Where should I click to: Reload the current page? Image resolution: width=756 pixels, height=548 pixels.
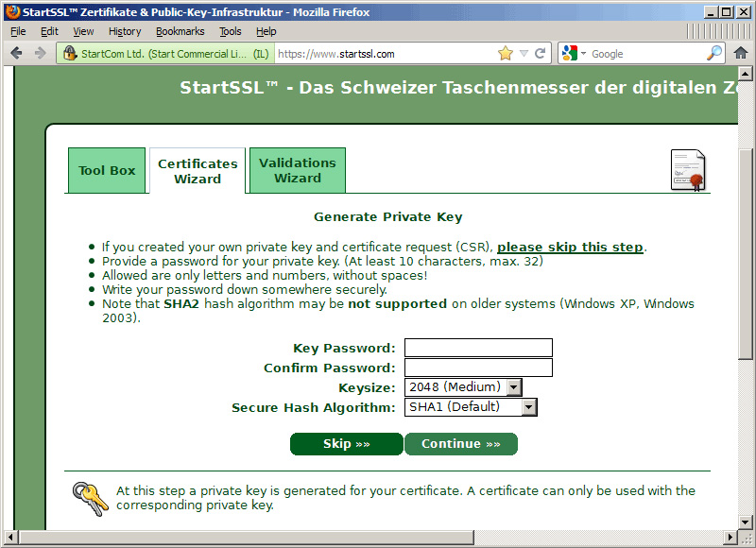point(539,53)
